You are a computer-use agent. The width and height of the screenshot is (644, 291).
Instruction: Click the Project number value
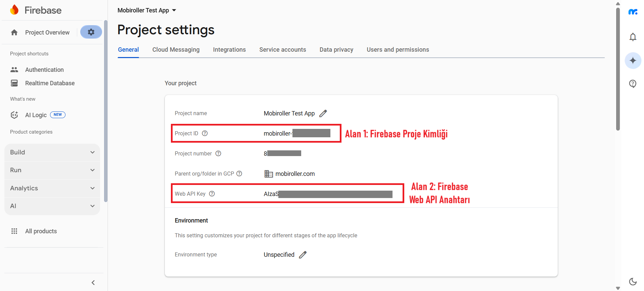tap(282, 153)
